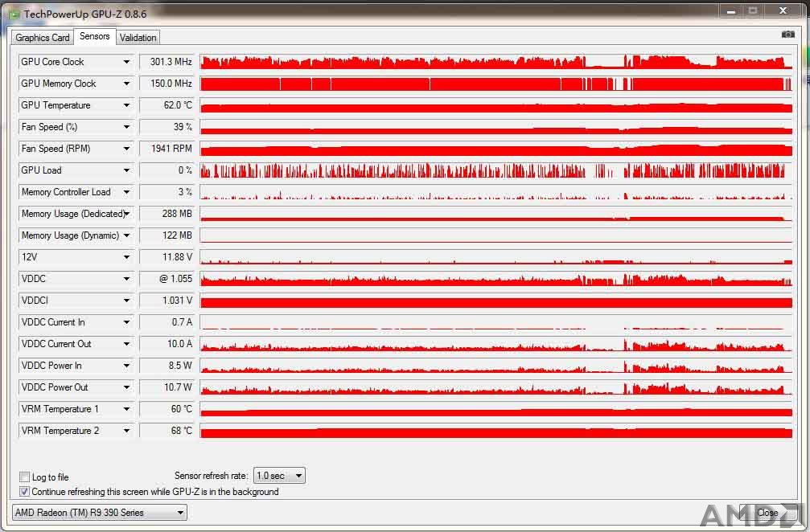Expand the GPU Load sensor dropdown
The height and width of the screenshot is (532, 810).
click(126, 170)
